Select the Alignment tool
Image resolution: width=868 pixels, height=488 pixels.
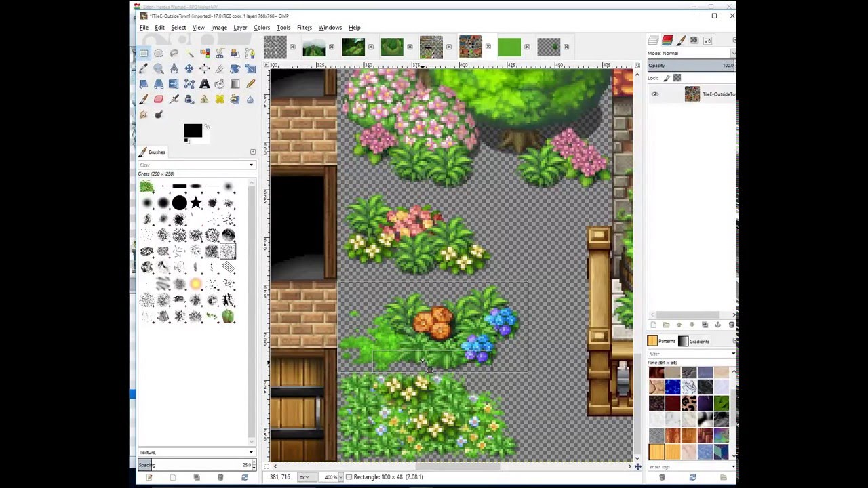(x=205, y=68)
